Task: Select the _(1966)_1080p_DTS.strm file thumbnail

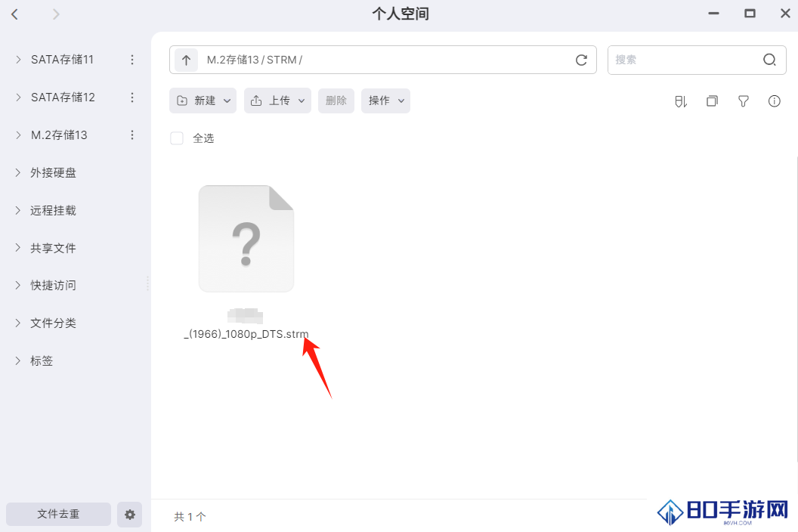Action: tap(246, 239)
